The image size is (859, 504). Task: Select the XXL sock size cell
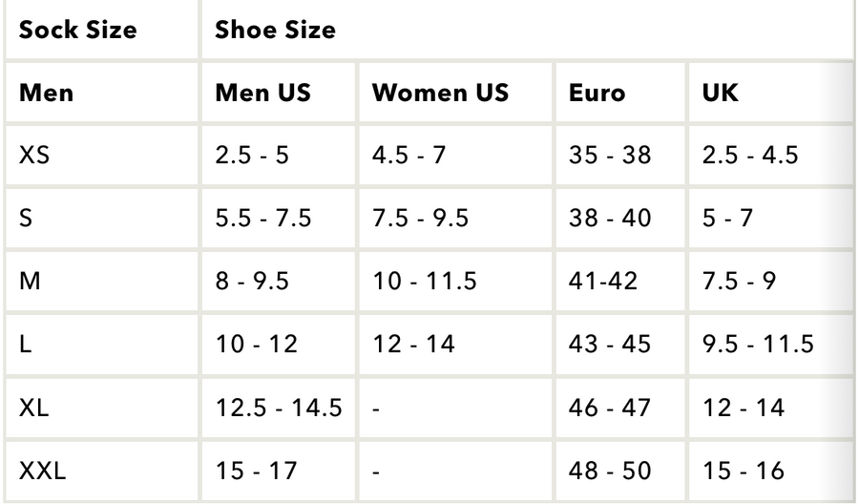[x=101, y=471]
